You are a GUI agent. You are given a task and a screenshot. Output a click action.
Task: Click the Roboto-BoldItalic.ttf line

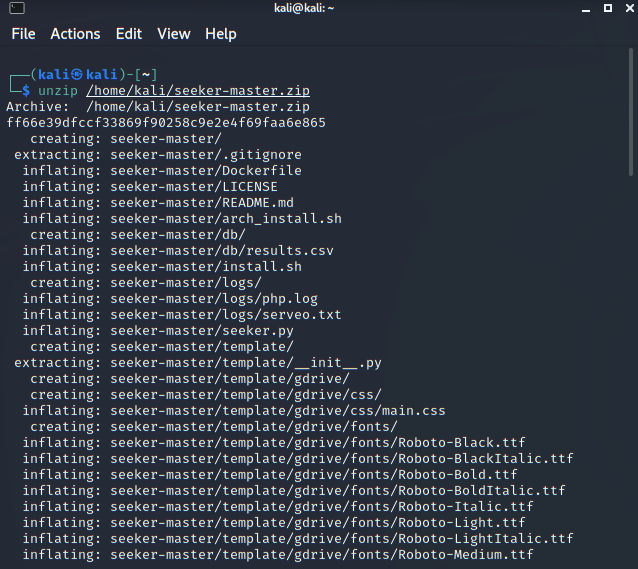pyautogui.click(x=294, y=490)
